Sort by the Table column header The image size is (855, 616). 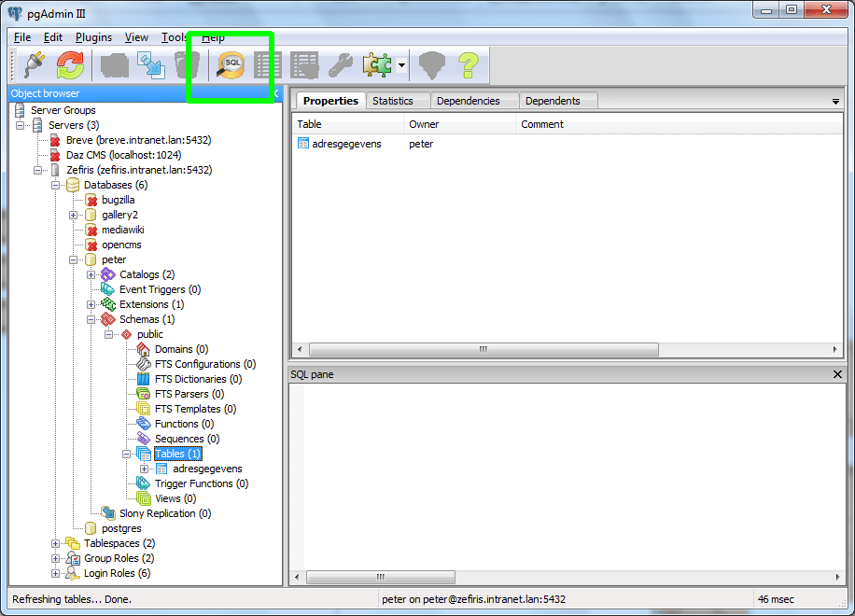(348, 124)
